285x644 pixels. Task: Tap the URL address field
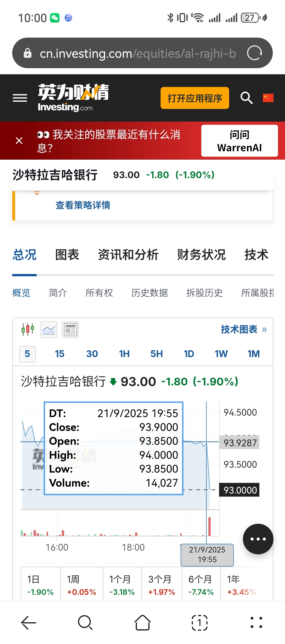coord(138,53)
